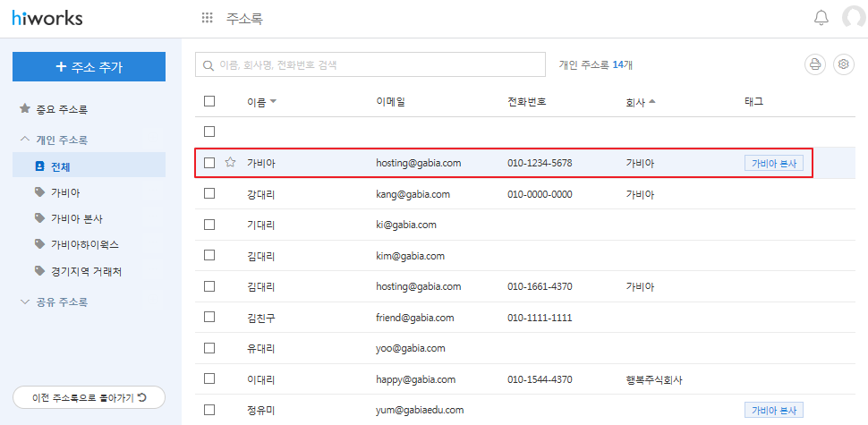
Task: Collapse the 개인 주소록 section
Action: [x=25, y=140]
